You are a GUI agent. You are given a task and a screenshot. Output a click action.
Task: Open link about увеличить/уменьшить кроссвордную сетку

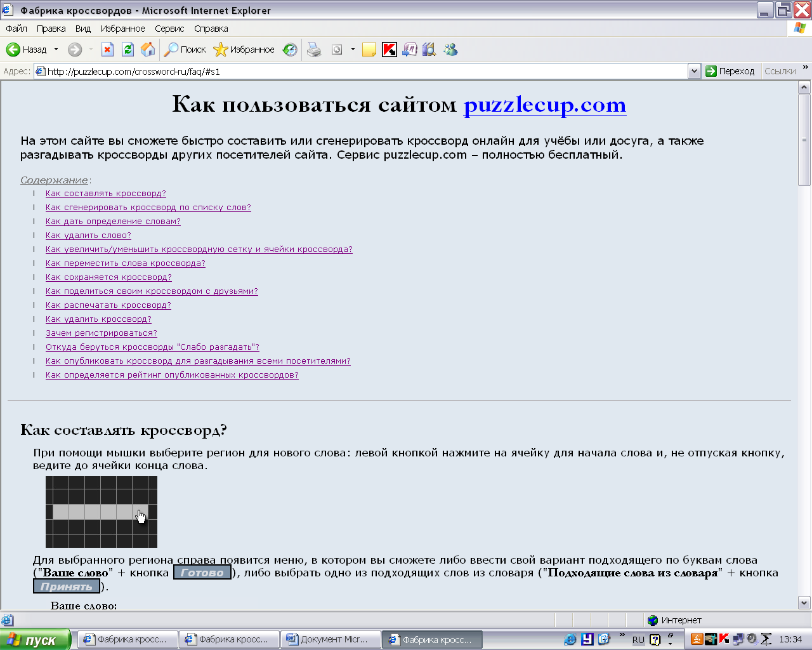click(199, 249)
